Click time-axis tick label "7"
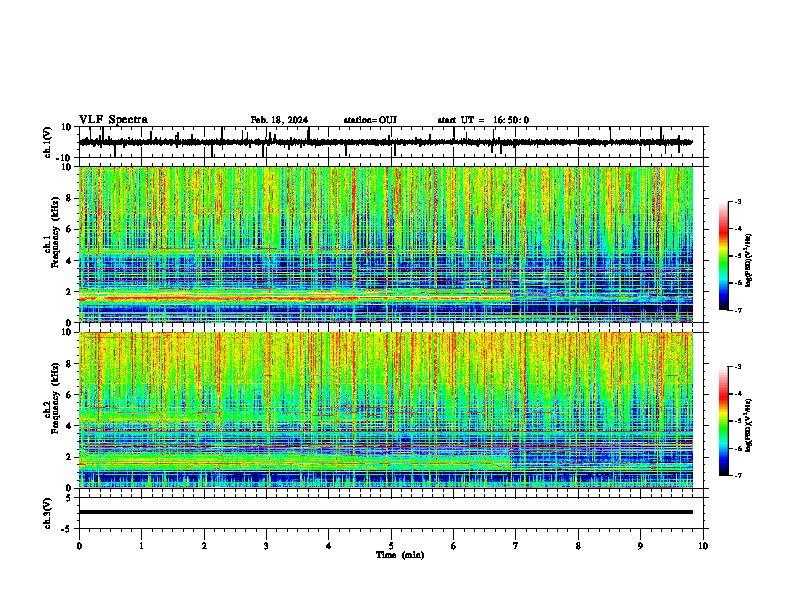792x612 pixels. click(x=516, y=546)
